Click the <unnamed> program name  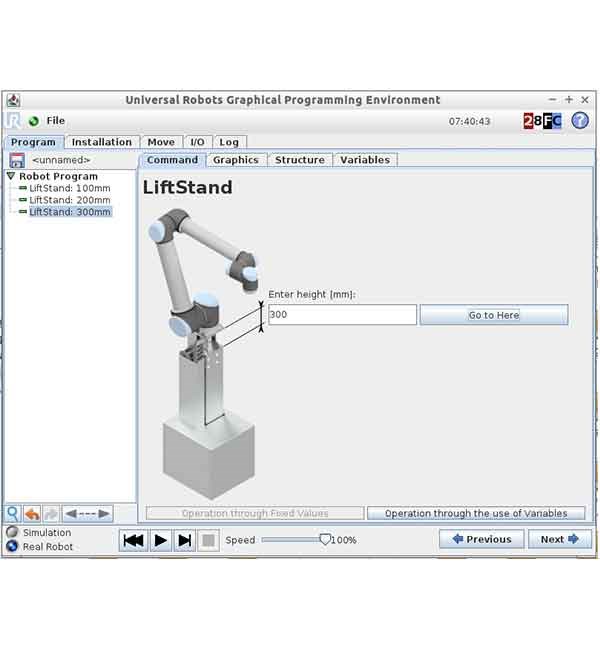[x=61, y=160]
